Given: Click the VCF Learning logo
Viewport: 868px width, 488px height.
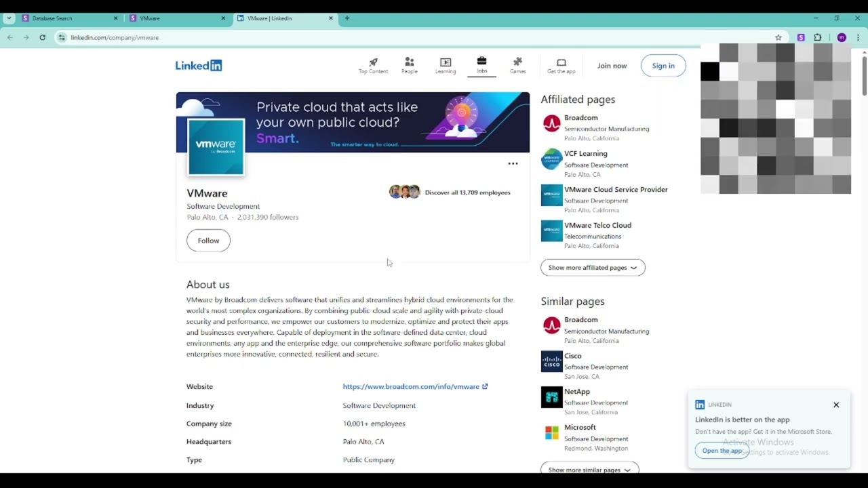Looking at the screenshot, I should [x=552, y=159].
